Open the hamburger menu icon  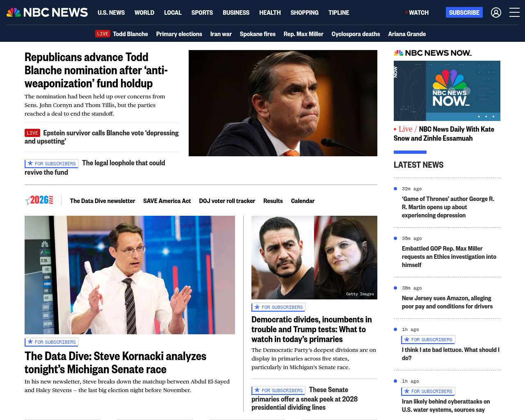514,12
